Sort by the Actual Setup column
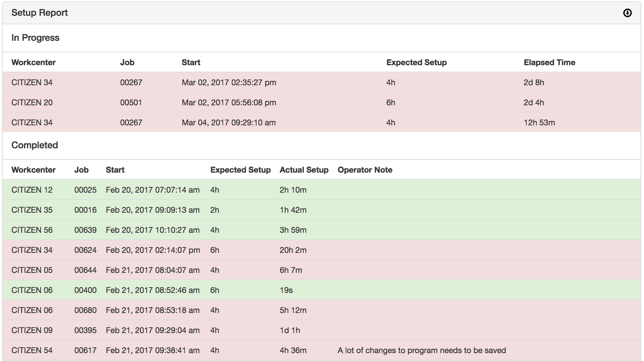Screen dimensions: 644x361 click(304, 170)
